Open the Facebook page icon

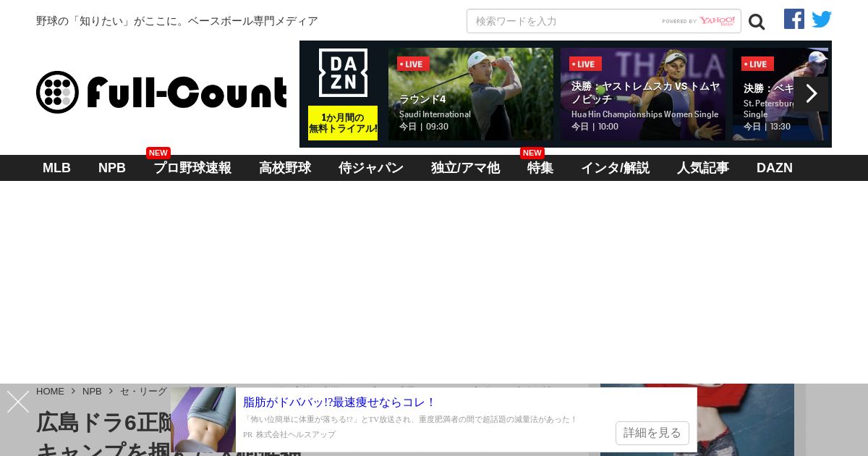[794, 19]
